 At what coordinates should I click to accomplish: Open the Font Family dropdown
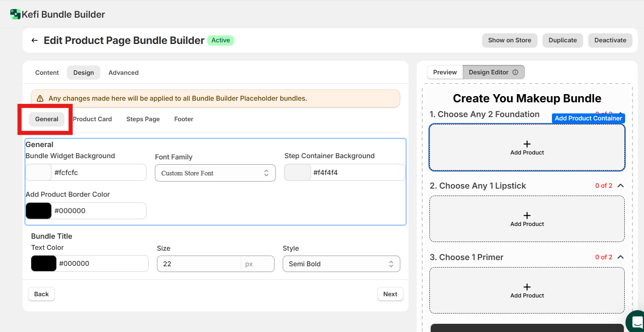(215, 173)
